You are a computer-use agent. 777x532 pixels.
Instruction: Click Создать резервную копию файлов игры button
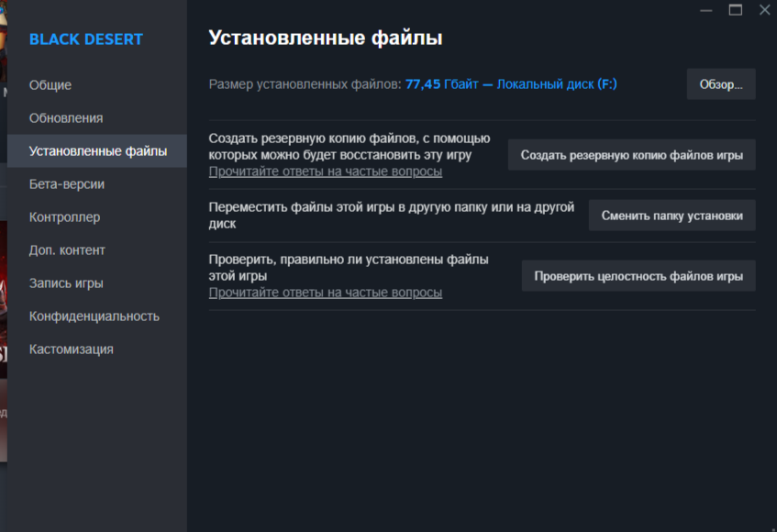tap(632, 155)
